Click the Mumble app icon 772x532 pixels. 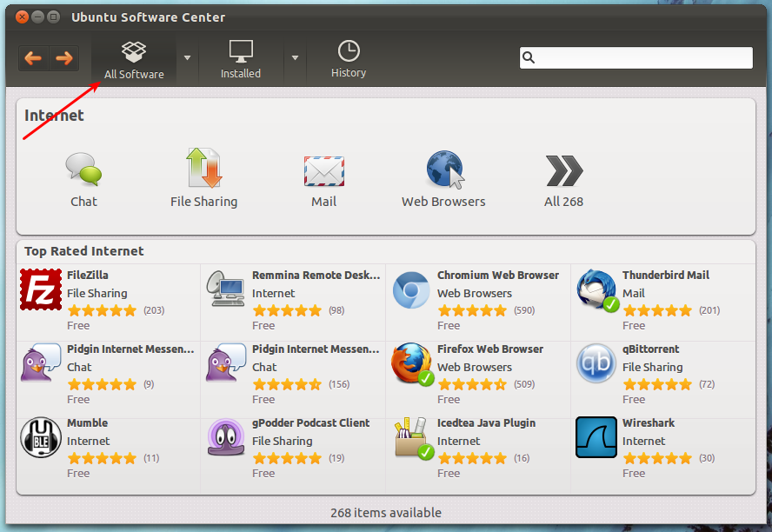pos(41,437)
